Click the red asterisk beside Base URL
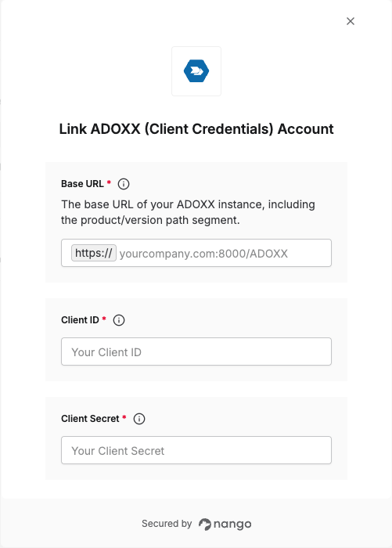 coord(109,182)
